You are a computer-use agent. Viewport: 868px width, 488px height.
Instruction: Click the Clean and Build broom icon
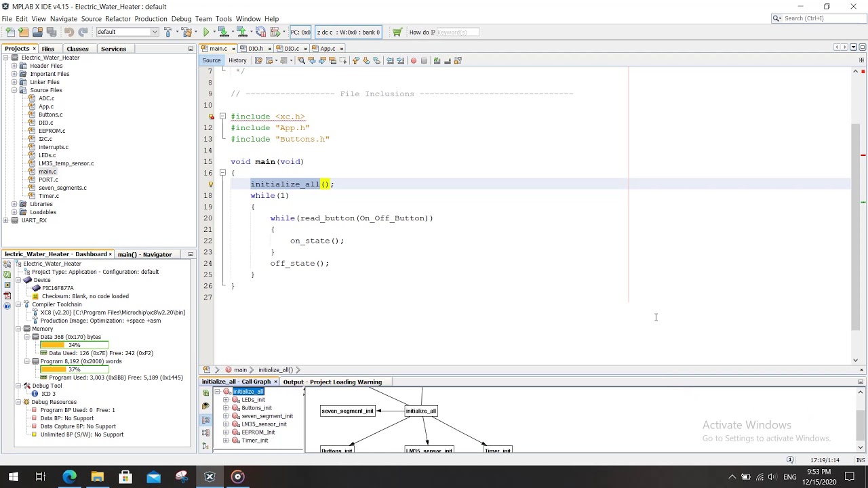[x=186, y=32]
